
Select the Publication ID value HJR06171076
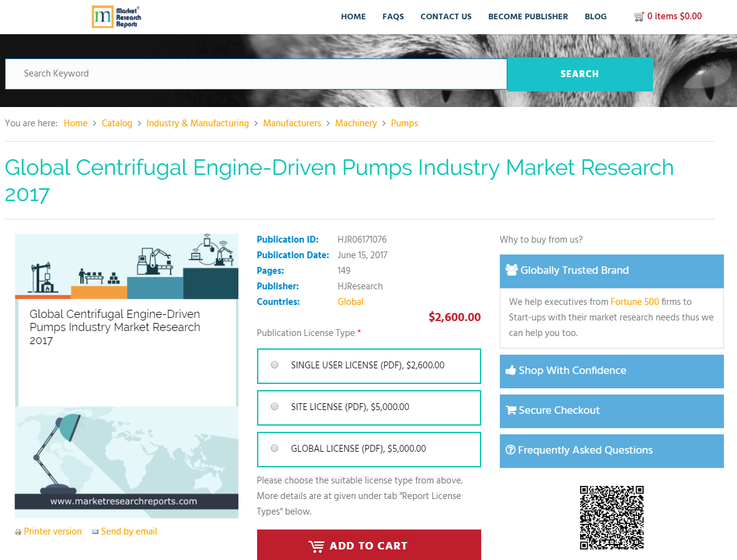362,240
